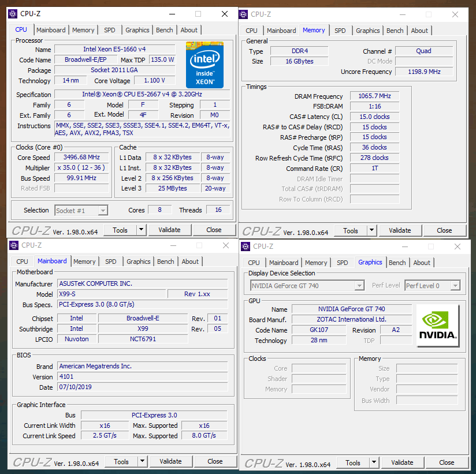
Task: Click the Close button in the CPU window
Action: pyautogui.click(x=214, y=230)
